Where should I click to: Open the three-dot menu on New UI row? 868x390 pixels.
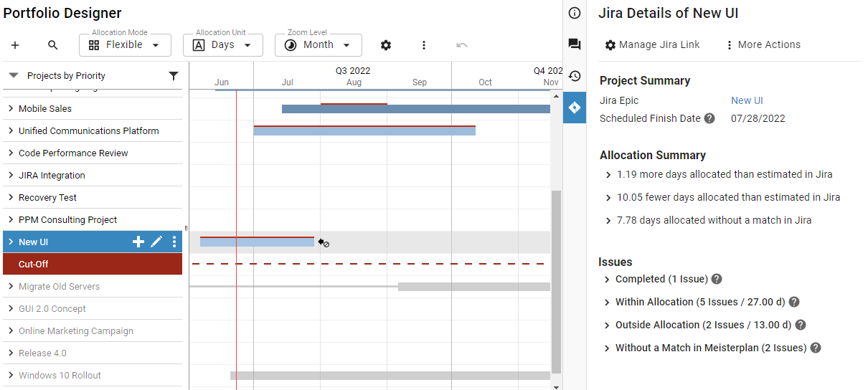pos(174,242)
